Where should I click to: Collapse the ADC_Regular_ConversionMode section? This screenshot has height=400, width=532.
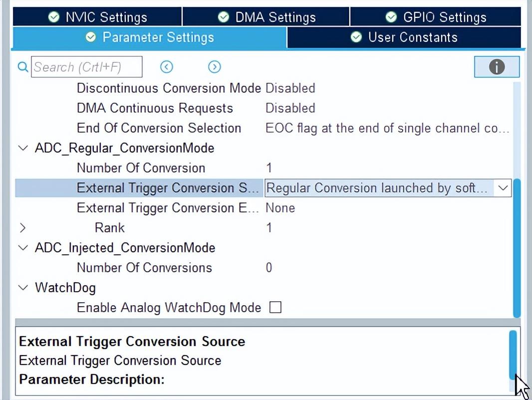(23, 148)
